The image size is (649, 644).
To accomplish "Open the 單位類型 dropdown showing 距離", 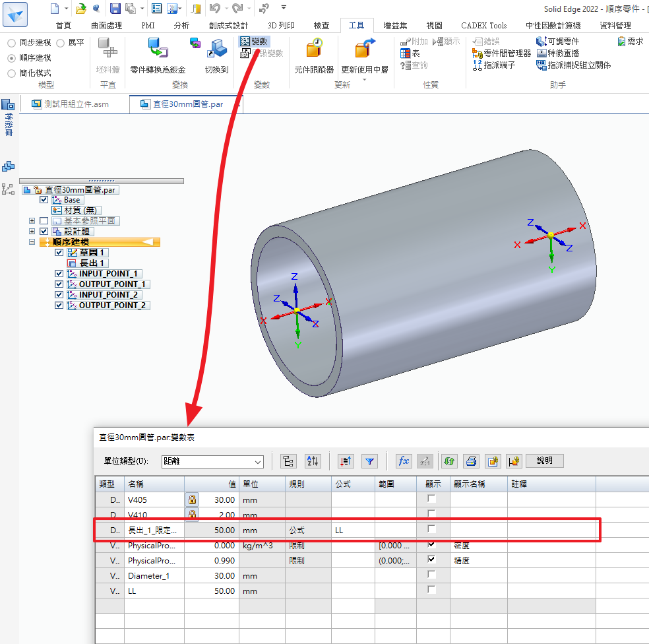I will tap(212, 461).
